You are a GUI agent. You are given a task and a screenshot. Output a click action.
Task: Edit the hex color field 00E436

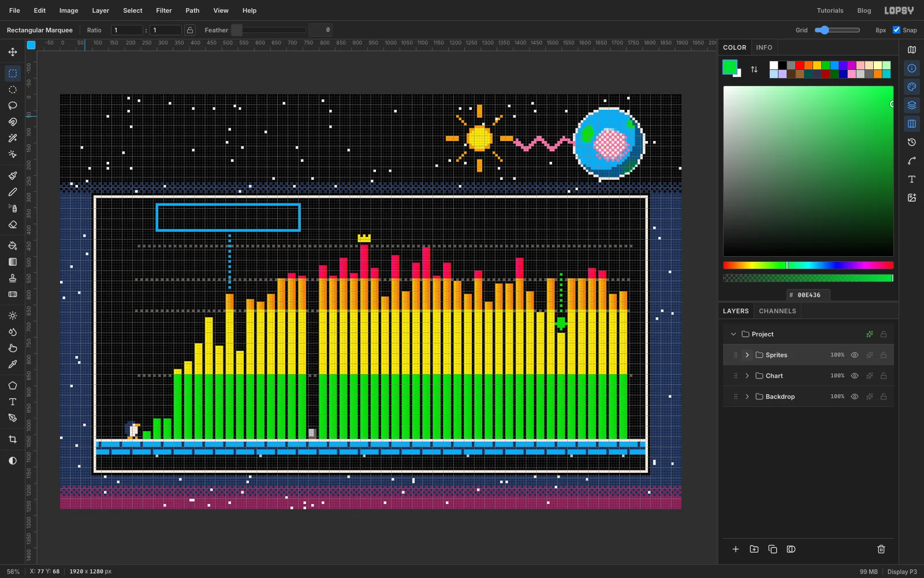(x=808, y=295)
